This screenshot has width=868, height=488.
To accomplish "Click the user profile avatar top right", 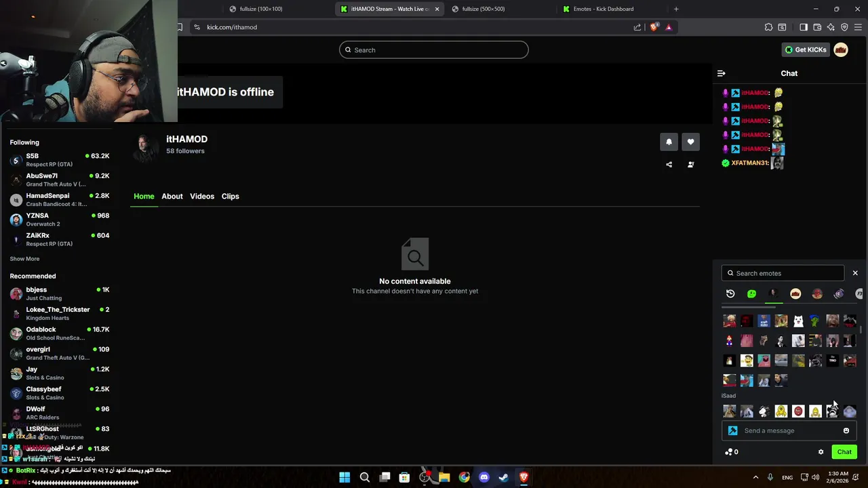I will 841,49.
